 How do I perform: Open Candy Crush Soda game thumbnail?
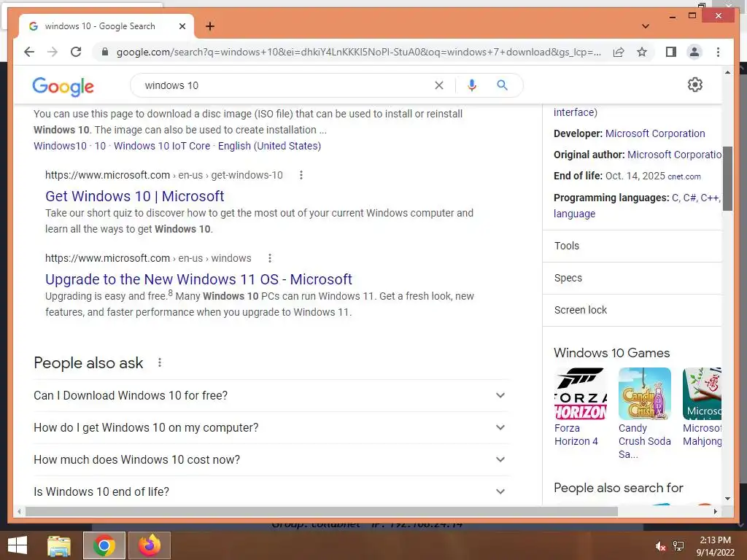tap(645, 394)
